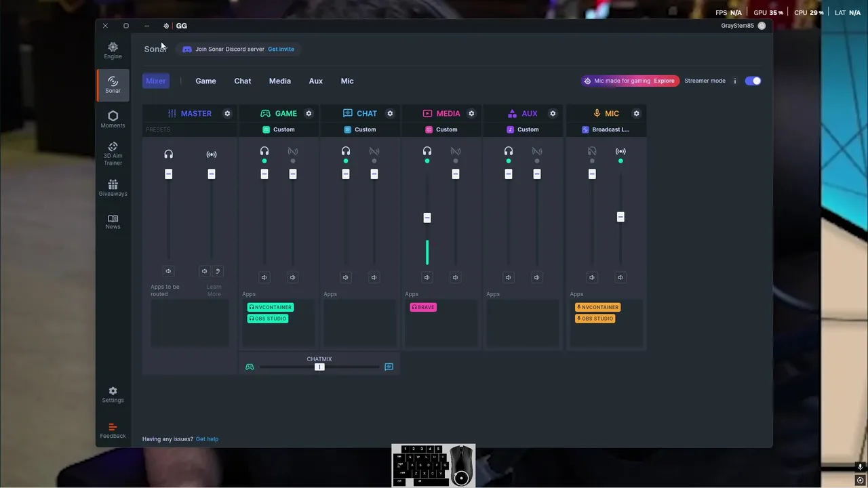Click the chat bubble icon on ChatMix
Image resolution: width=868 pixels, height=488 pixels.
tap(389, 367)
